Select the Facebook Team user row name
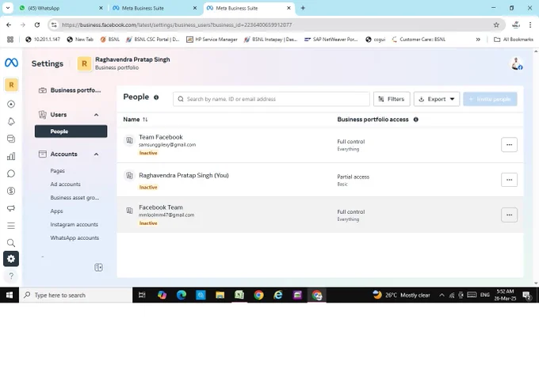Screen dimensions: 539x392 click(x=161, y=207)
